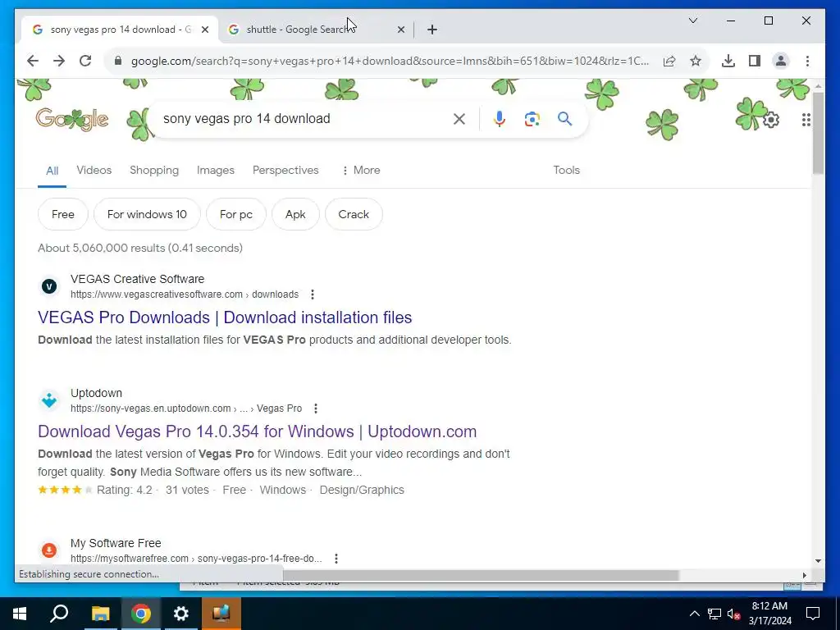
Task: Click the VEGAS Creative Software favicon
Action: coord(49,286)
